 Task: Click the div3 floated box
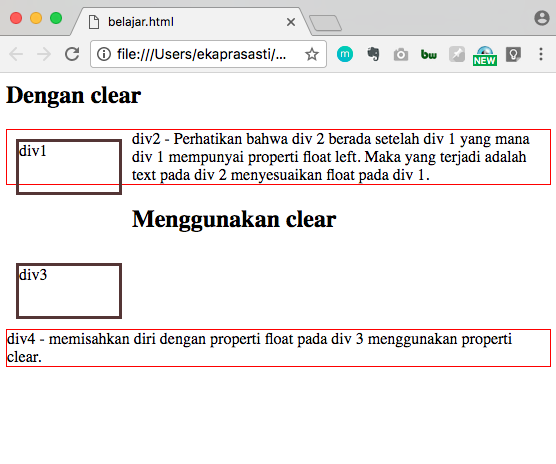[69, 291]
